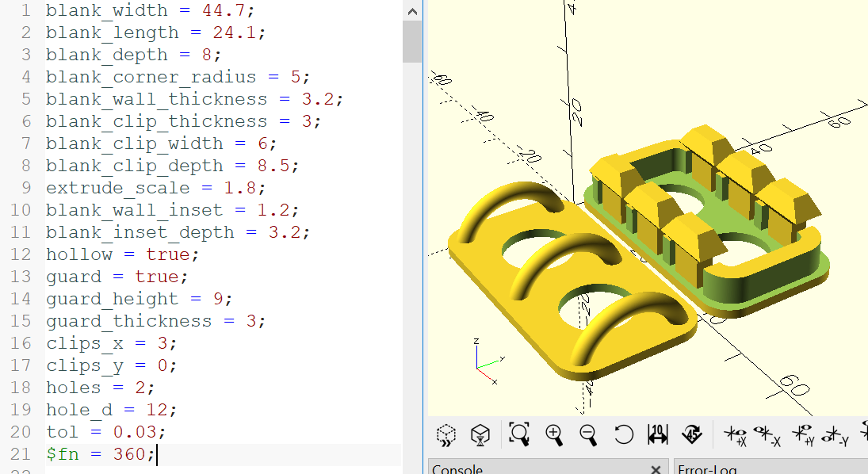Click the editor vertical scrollbar thumb
The width and height of the screenshot is (868, 474).
(x=412, y=41)
